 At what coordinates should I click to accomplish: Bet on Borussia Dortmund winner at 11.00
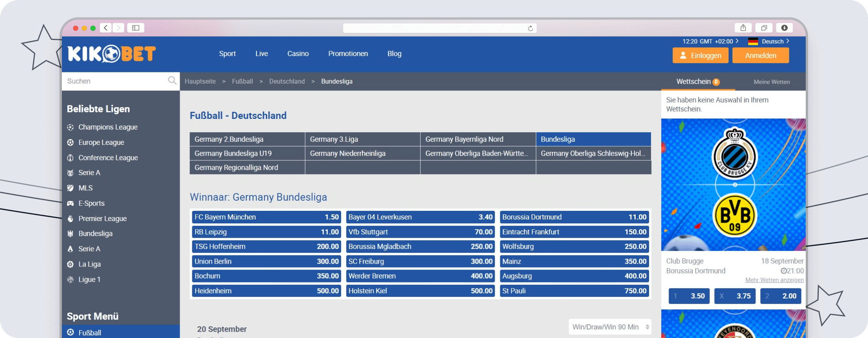[574, 217]
